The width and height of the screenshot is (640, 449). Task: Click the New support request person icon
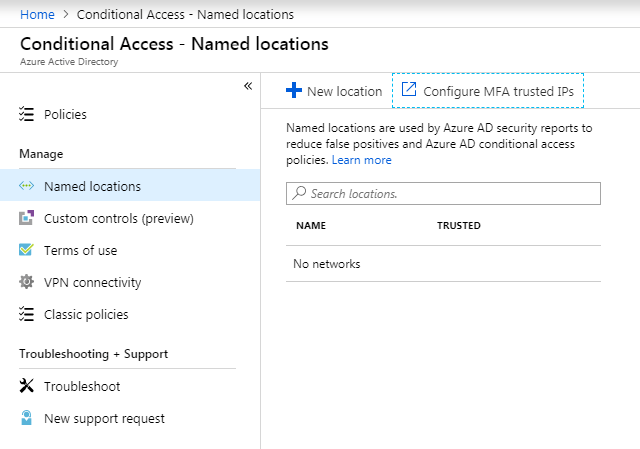pyautogui.click(x=27, y=418)
